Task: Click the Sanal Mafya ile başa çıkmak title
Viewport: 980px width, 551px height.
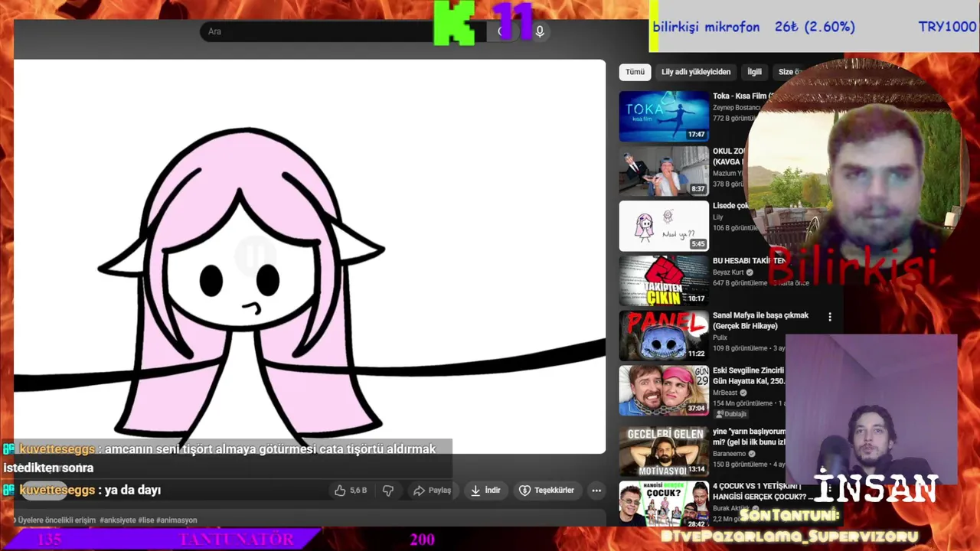Action: pyautogui.click(x=760, y=321)
